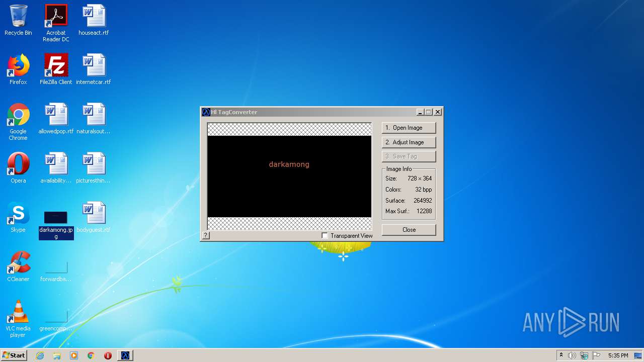
Task: Select the Skype desktop shortcut
Action: coord(18,217)
